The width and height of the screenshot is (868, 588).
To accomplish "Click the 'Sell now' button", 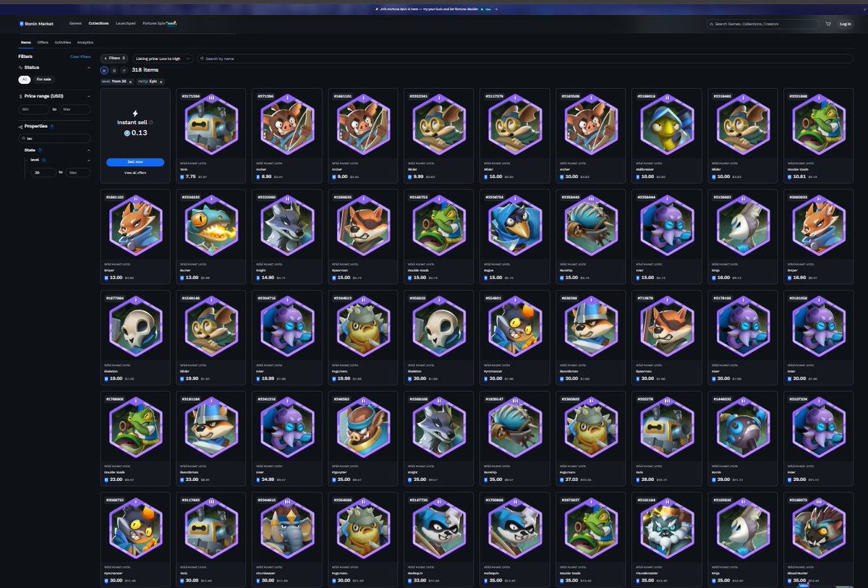I will pyautogui.click(x=135, y=163).
